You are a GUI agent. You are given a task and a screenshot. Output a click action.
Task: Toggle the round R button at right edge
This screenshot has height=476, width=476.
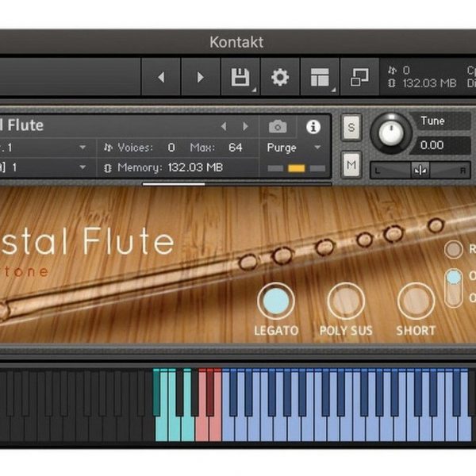point(453,249)
